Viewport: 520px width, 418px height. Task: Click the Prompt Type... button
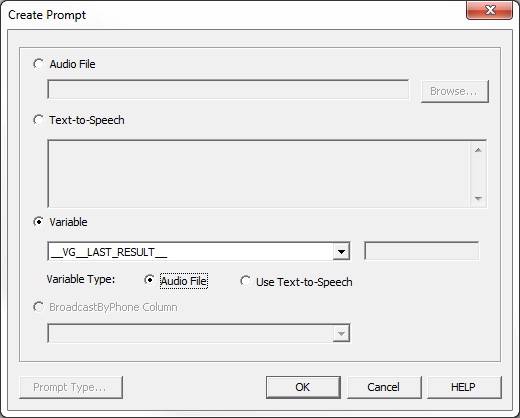pyautogui.click(x=71, y=387)
